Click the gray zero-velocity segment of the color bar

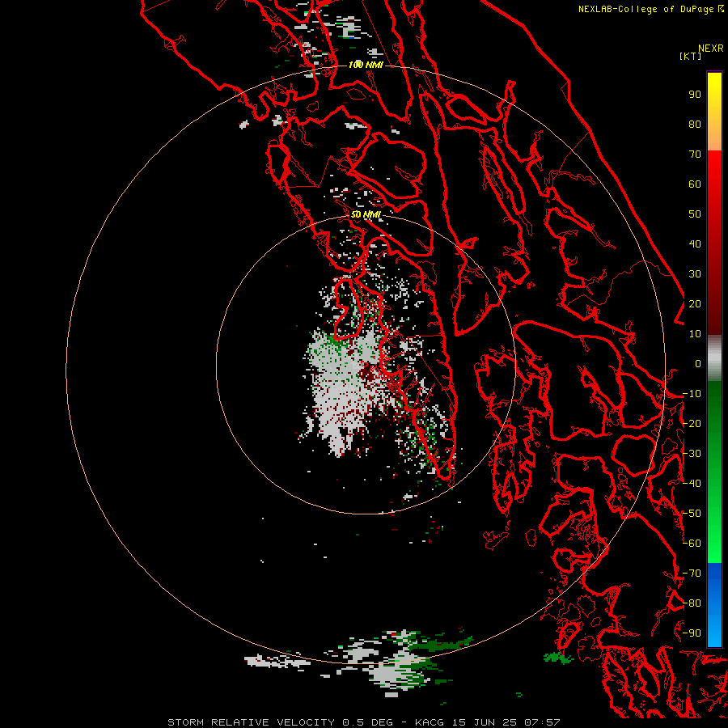click(714, 358)
